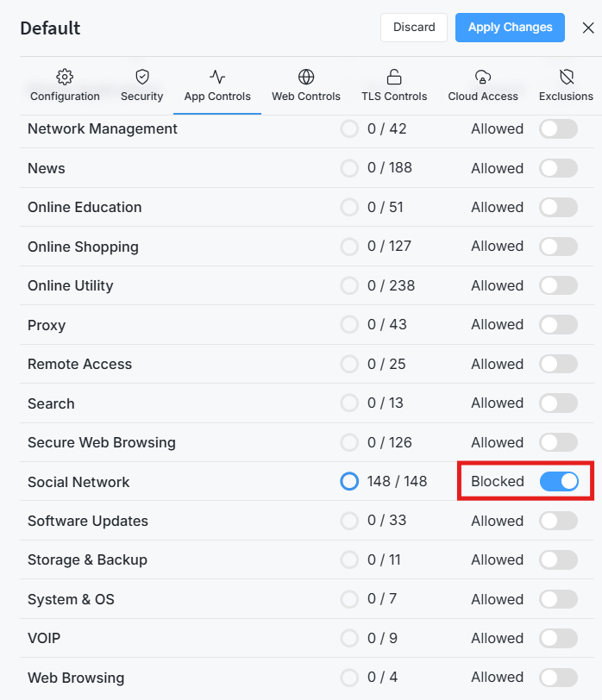Open the TLS Controls tab
This screenshot has width=602, height=700.
[x=394, y=85]
